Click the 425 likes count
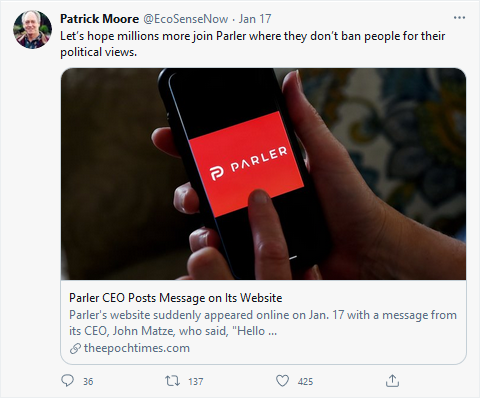 305,381
